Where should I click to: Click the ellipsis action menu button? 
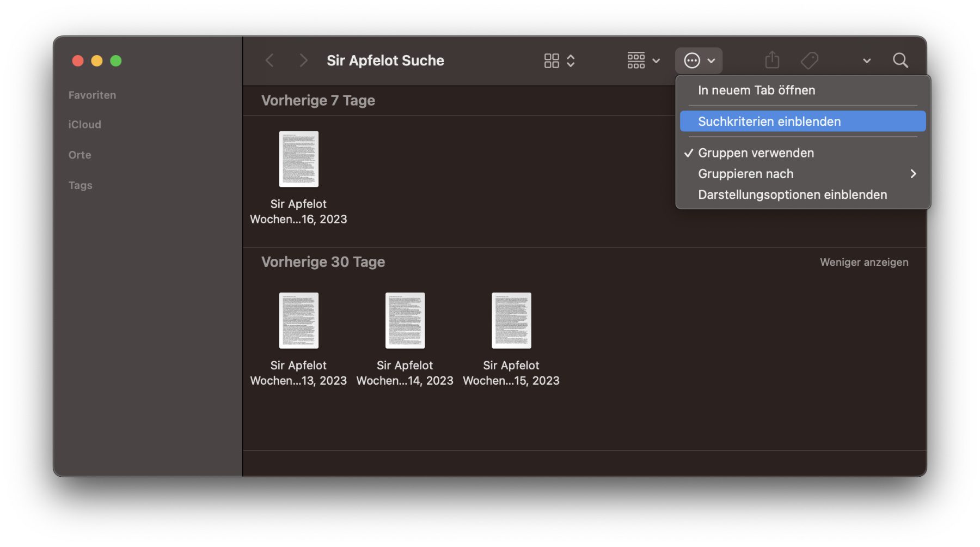click(699, 60)
